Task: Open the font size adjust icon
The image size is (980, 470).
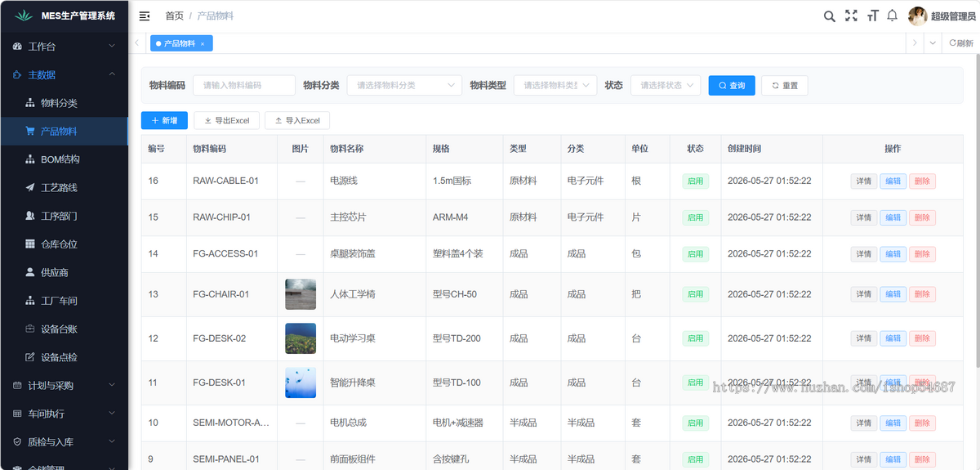Action: (872, 16)
